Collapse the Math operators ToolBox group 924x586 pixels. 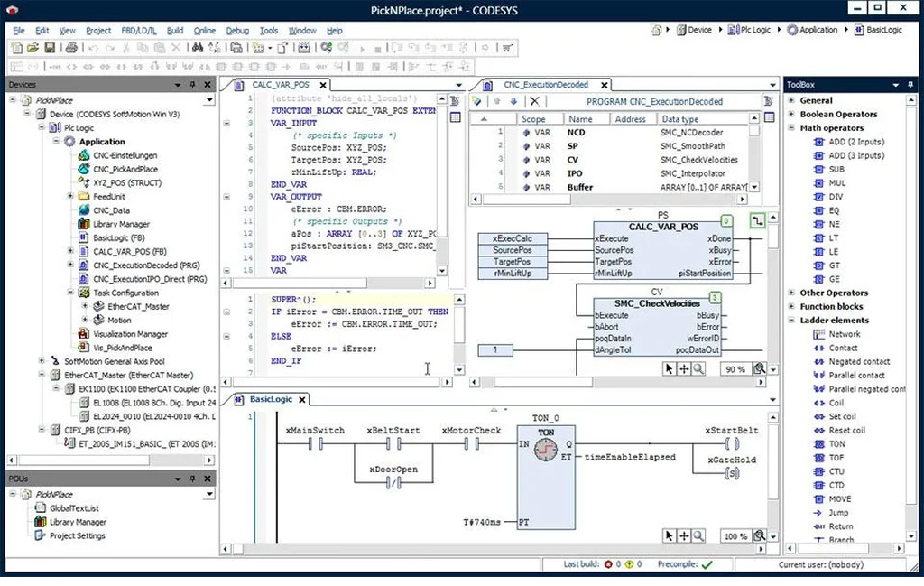pyautogui.click(x=791, y=128)
